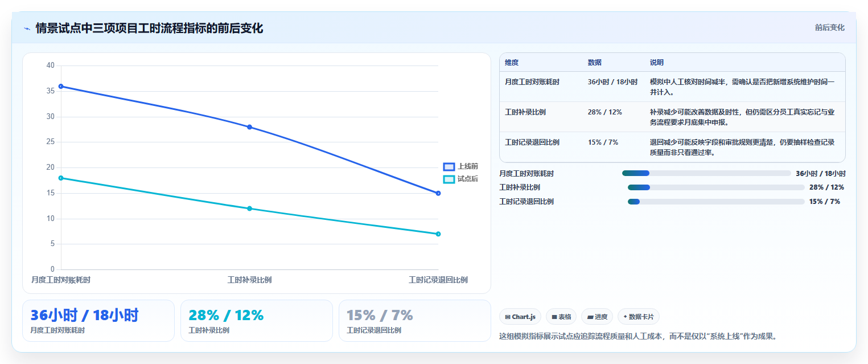This screenshot has height=364, width=868.
Task: Select the Chart.js chip
Action: click(x=520, y=317)
